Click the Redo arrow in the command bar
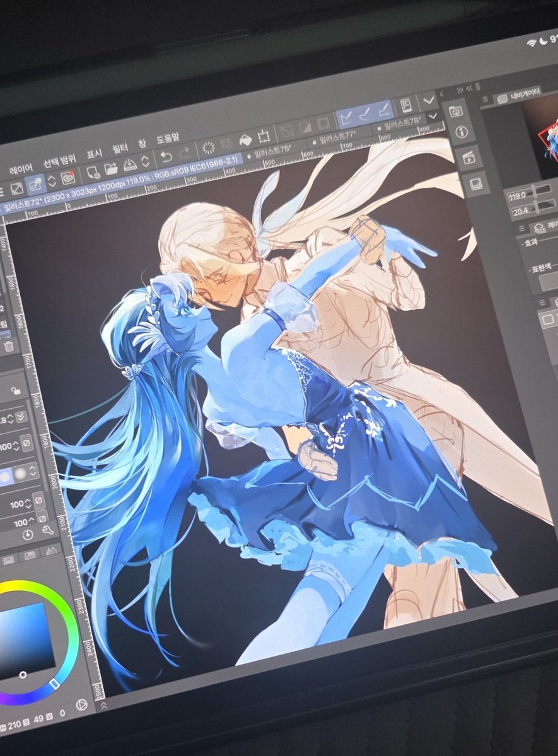 pyautogui.click(x=185, y=153)
